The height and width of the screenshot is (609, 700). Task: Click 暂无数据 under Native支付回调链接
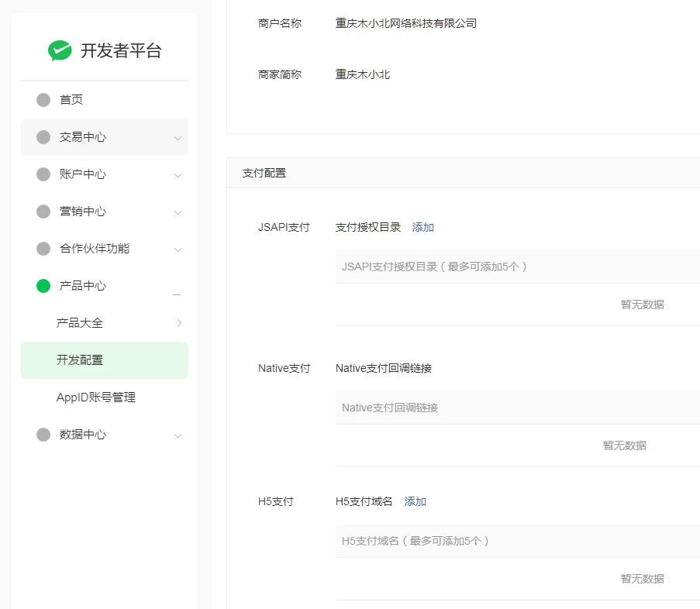625,446
